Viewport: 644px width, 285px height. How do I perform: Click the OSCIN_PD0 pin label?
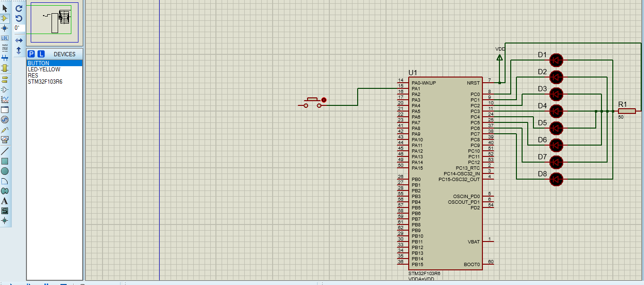466,197
